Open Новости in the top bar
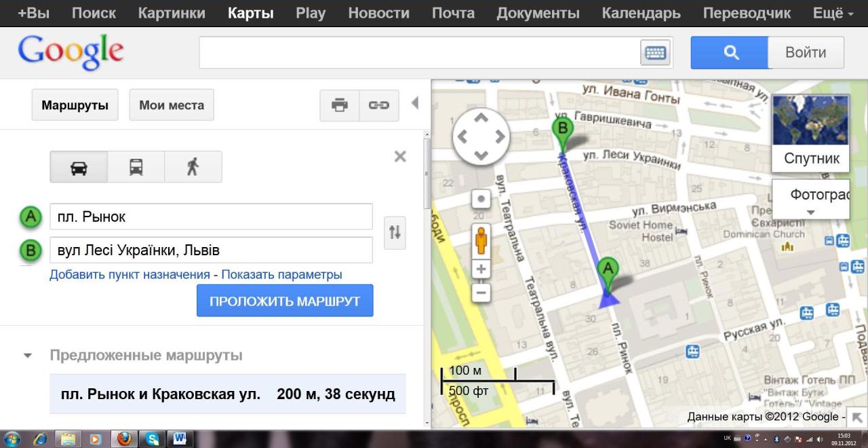This screenshot has width=868, height=448. click(378, 13)
